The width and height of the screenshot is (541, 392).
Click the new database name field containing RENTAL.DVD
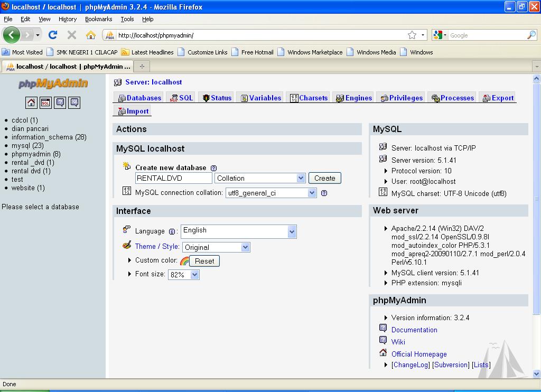173,178
